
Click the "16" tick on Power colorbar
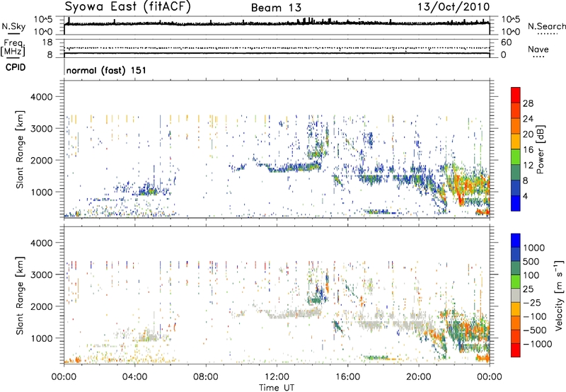tap(528, 150)
